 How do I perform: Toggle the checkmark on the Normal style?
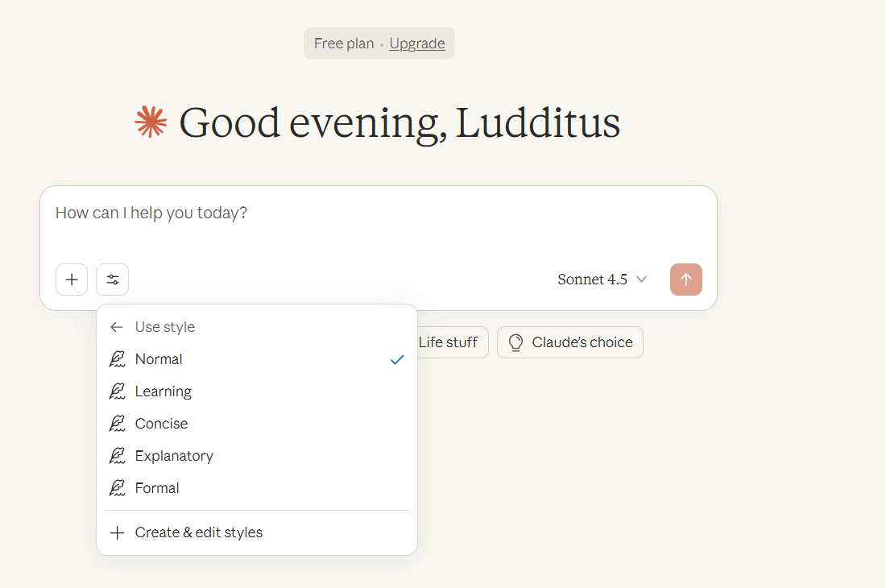(x=397, y=359)
